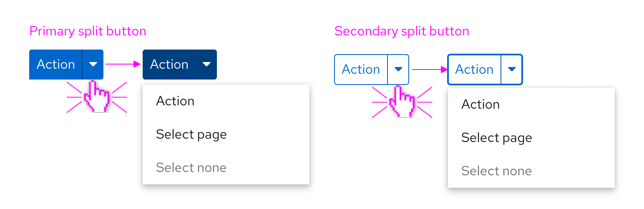Close the caret on the bold-outlined secondary button

512,70
